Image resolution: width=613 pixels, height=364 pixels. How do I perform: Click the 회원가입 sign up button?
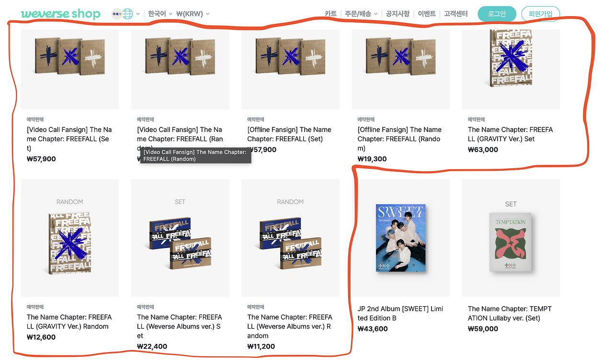coord(541,14)
